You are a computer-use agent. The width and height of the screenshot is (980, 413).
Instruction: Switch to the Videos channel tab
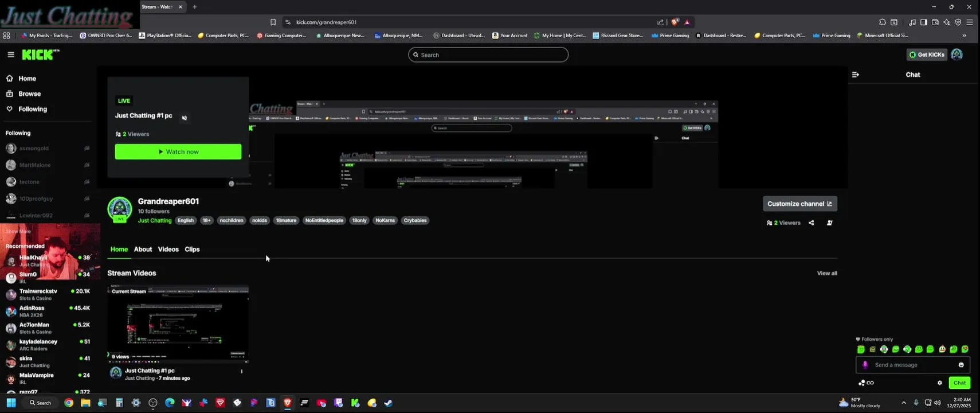pyautogui.click(x=168, y=250)
